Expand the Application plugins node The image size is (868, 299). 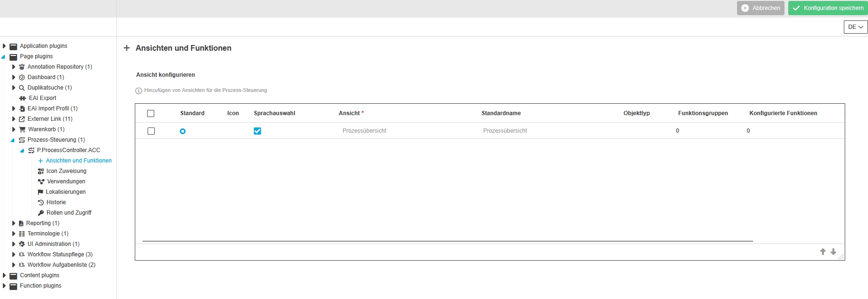pos(4,46)
